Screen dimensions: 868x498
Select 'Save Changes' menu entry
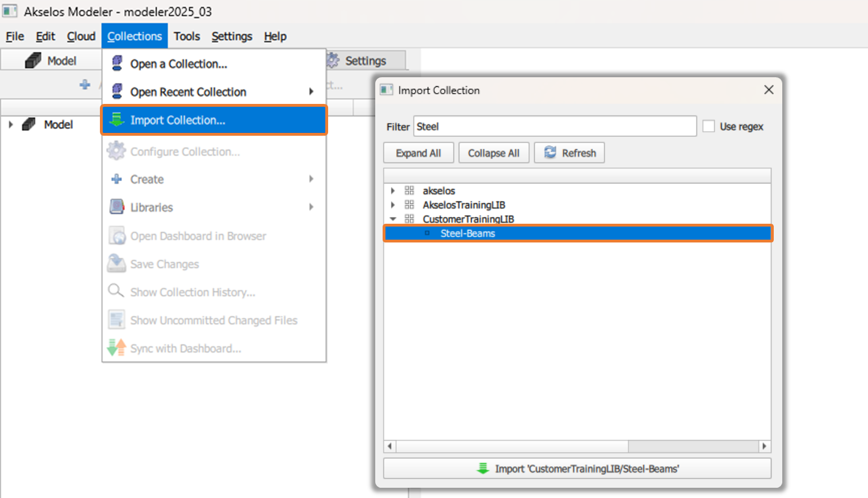[214, 264]
